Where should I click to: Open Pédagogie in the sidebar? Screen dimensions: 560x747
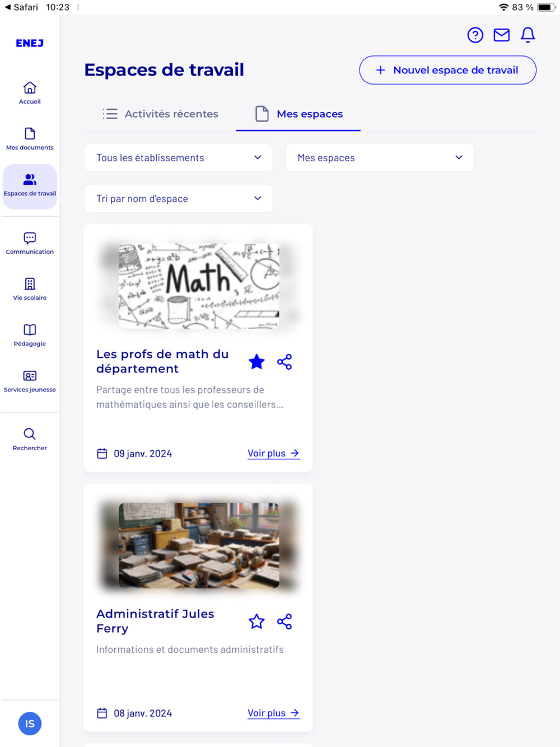tap(30, 335)
